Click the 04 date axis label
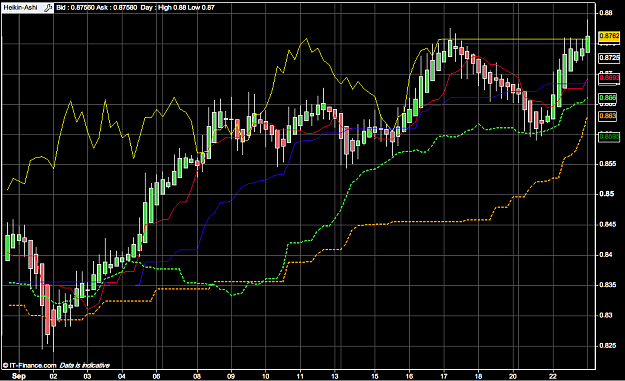 pos(122,376)
